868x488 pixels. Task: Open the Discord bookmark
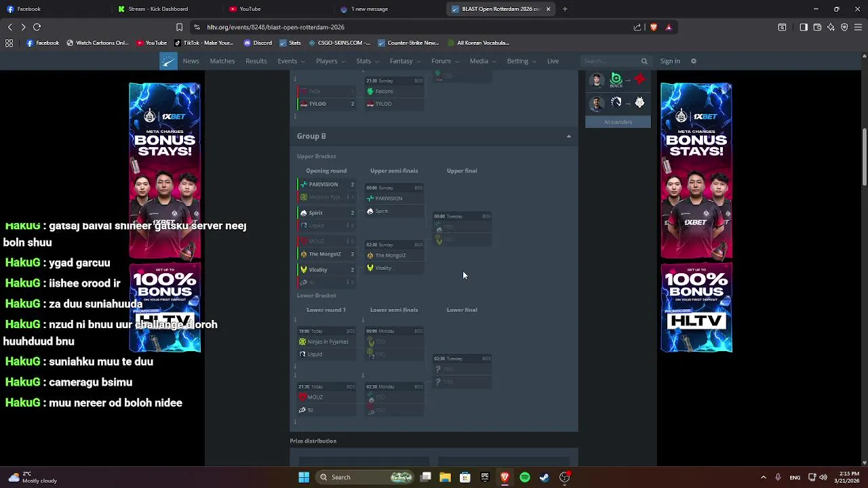click(258, 43)
